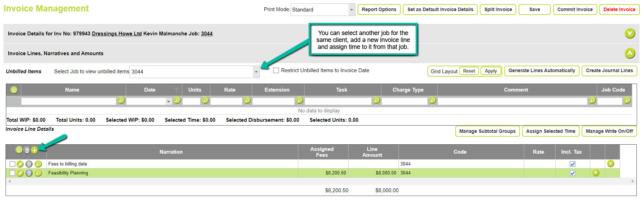Open the Date filter dropdown arrow
This screenshot has height=205, width=644.
(169, 101)
